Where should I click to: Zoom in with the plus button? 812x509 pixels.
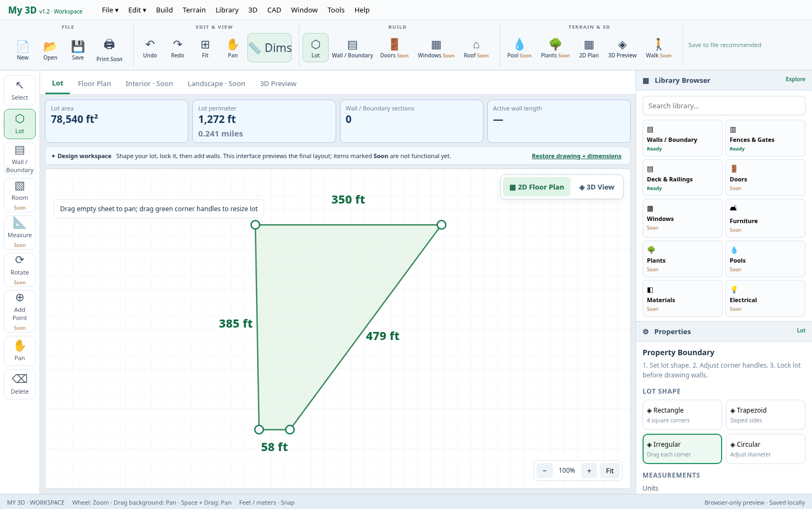click(x=589, y=471)
